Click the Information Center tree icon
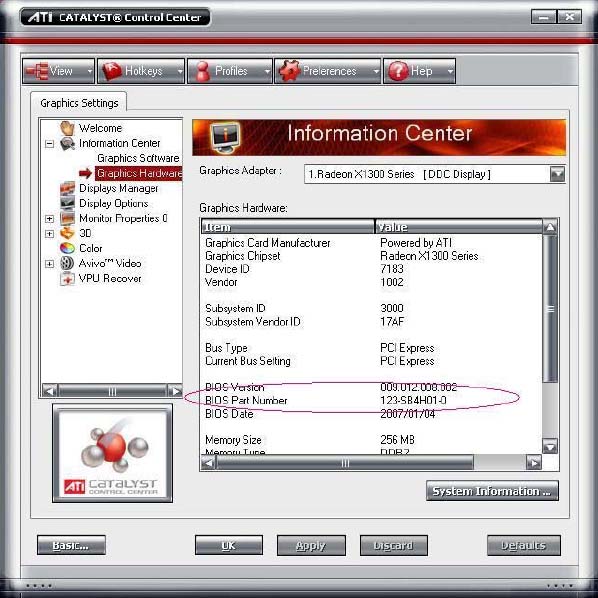Image resolution: width=598 pixels, height=598 pixels. tap(67, 143)
